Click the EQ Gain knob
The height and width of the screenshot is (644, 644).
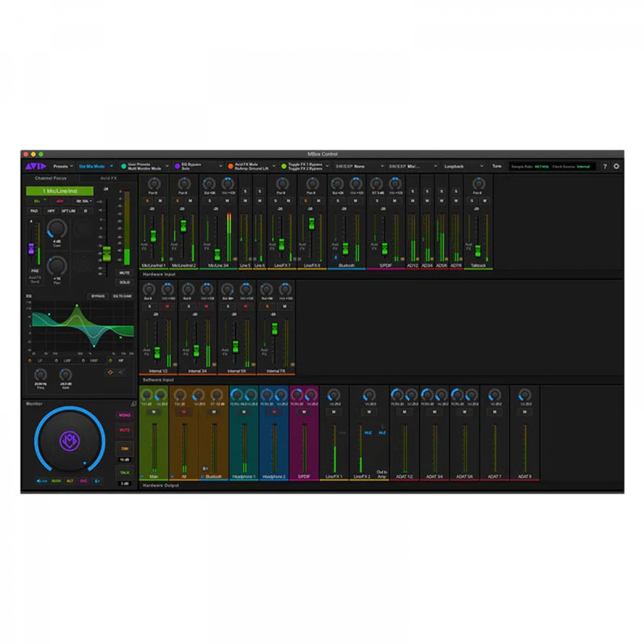pyautogui.click(x=65, y=375)
